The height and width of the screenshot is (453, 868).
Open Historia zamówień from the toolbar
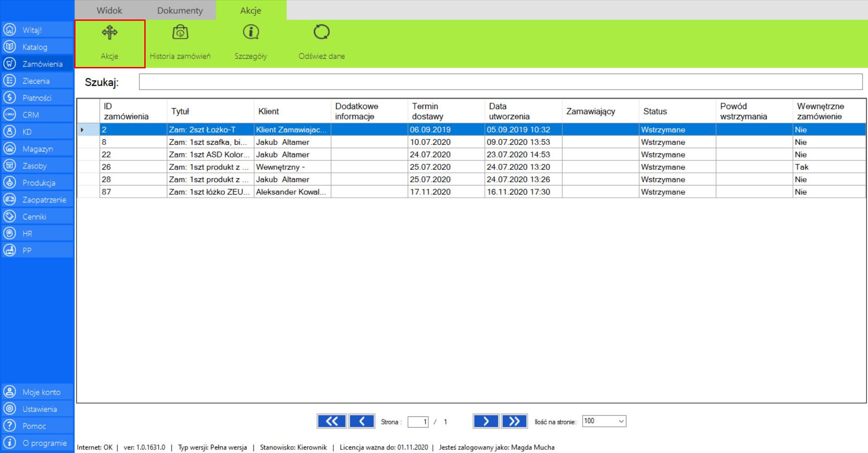pyautogui.click(x=180, y=33)
